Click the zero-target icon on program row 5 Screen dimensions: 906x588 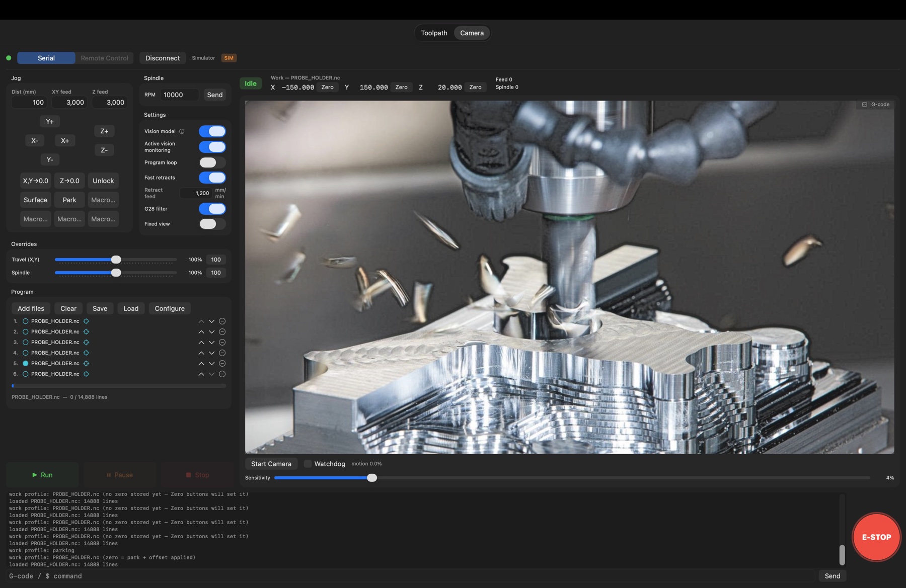tap(86, 364)
